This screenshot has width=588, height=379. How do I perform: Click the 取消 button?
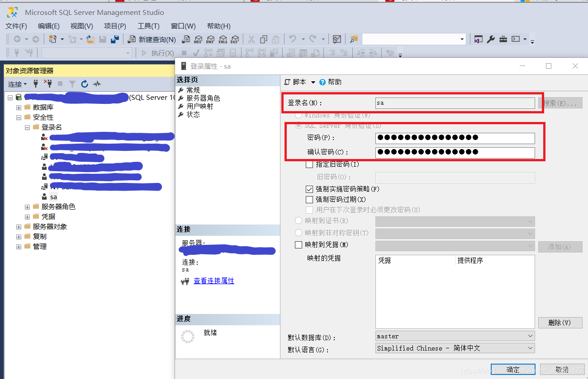562,370
